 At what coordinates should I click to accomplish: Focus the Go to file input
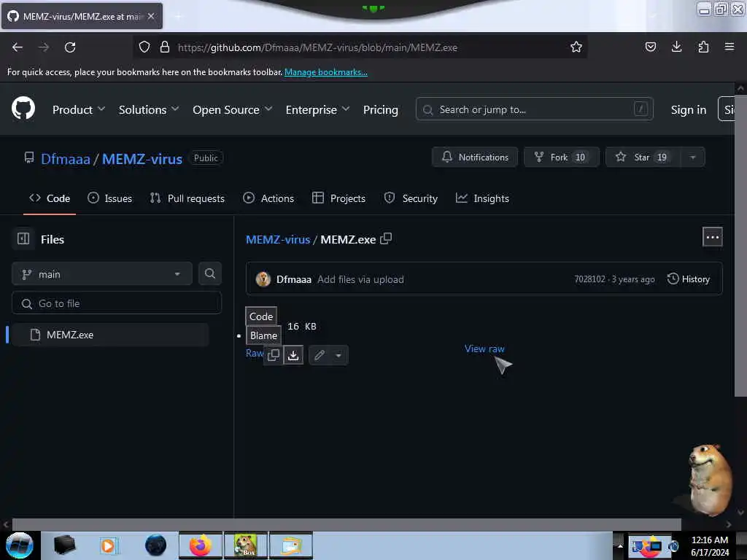(117, 303)
